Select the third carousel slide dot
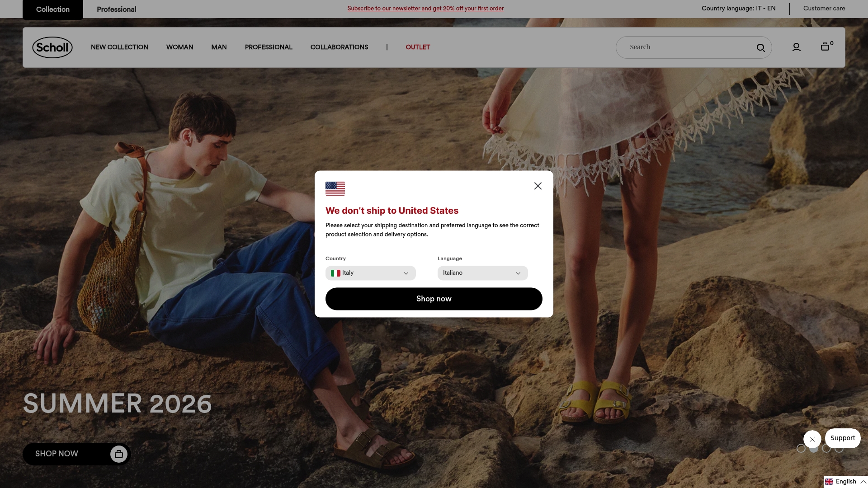 pyautogui.click(x=826, y=449)
